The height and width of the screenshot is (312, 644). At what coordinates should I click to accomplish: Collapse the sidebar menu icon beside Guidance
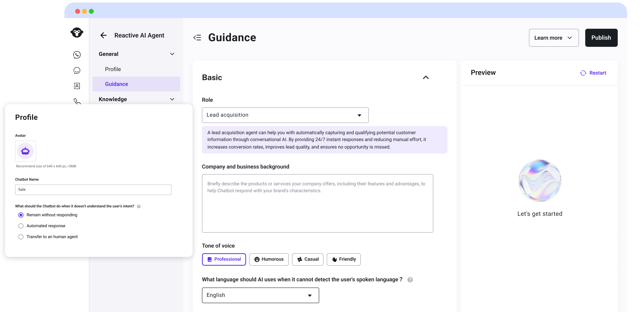click(197, 38)
